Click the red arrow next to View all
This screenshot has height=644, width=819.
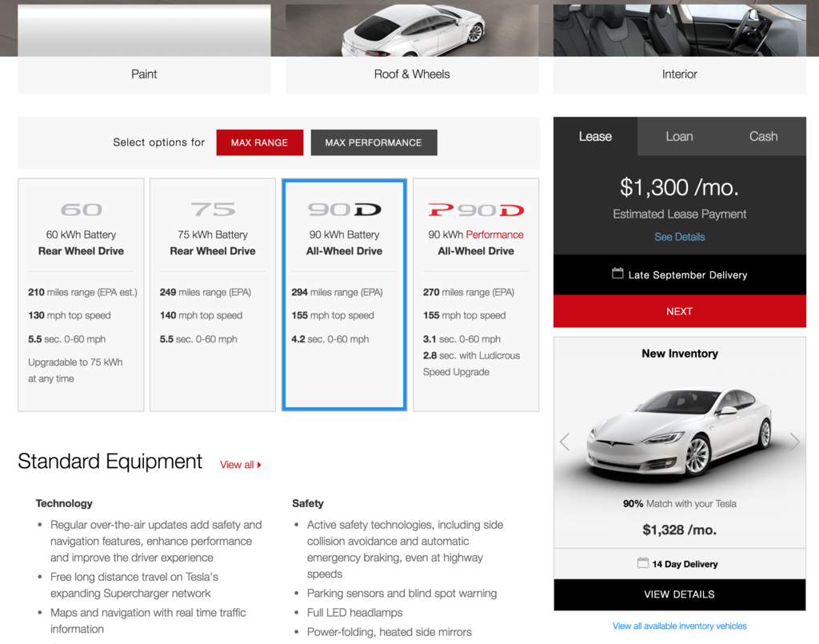(x=259, y=465)
